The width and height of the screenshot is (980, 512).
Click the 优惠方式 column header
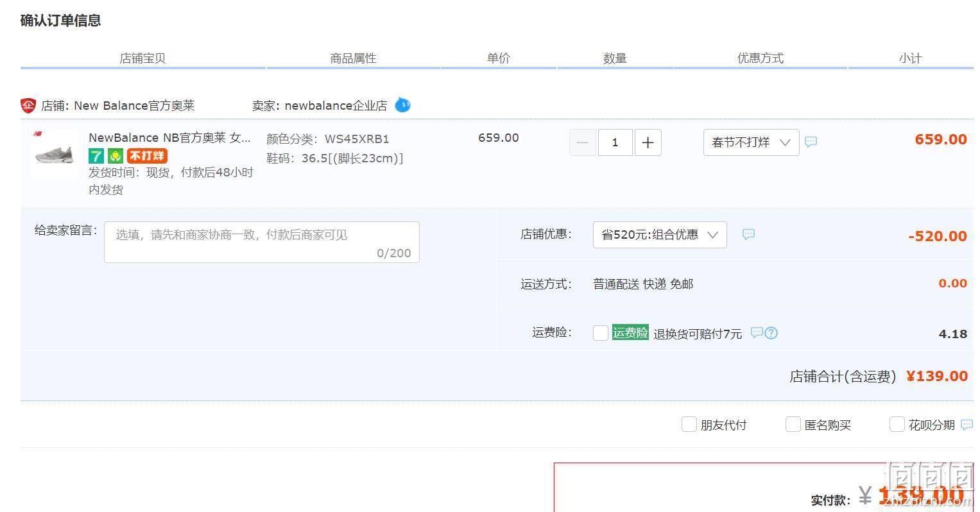point(761,58)
